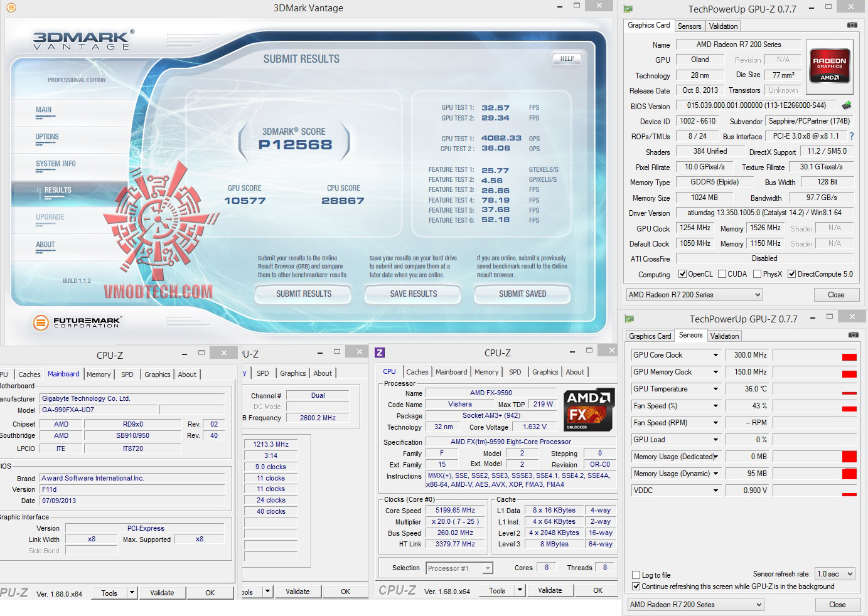Image resolution: width=868 pixels, height=616 pixels.
Task: Click the 3DMark Vantage orange title bar icon
Action: [x=11, y=8]
